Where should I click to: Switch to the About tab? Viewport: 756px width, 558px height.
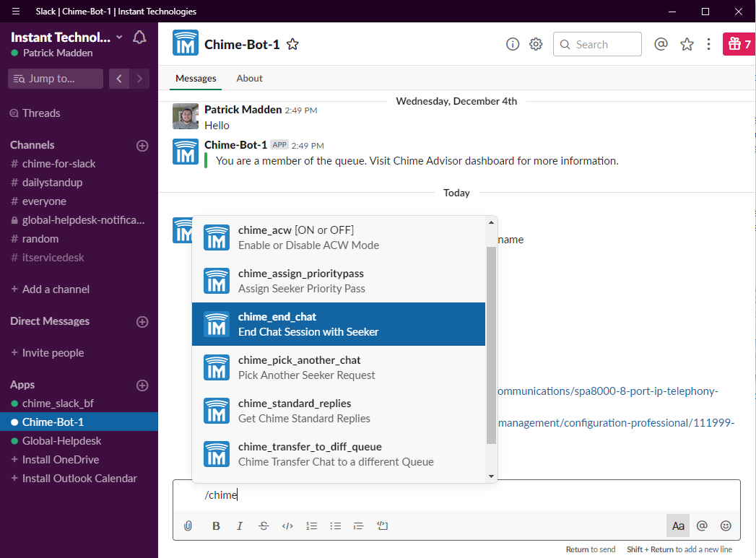pos(249,79)
